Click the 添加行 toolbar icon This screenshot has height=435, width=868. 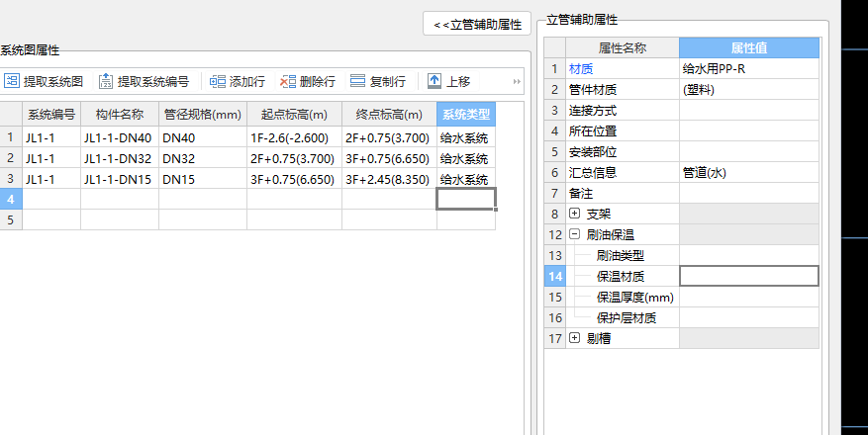218,82
